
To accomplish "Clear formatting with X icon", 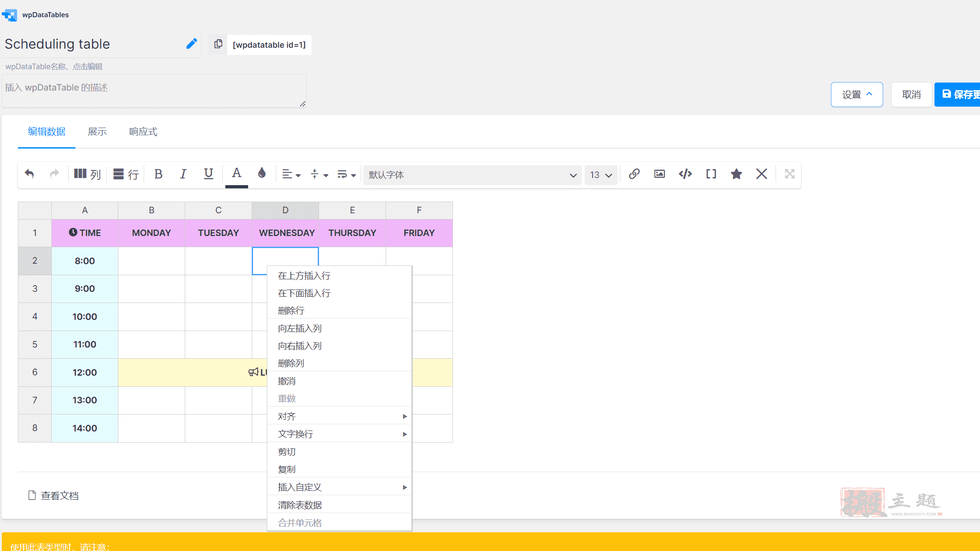I will coord(762,174).
